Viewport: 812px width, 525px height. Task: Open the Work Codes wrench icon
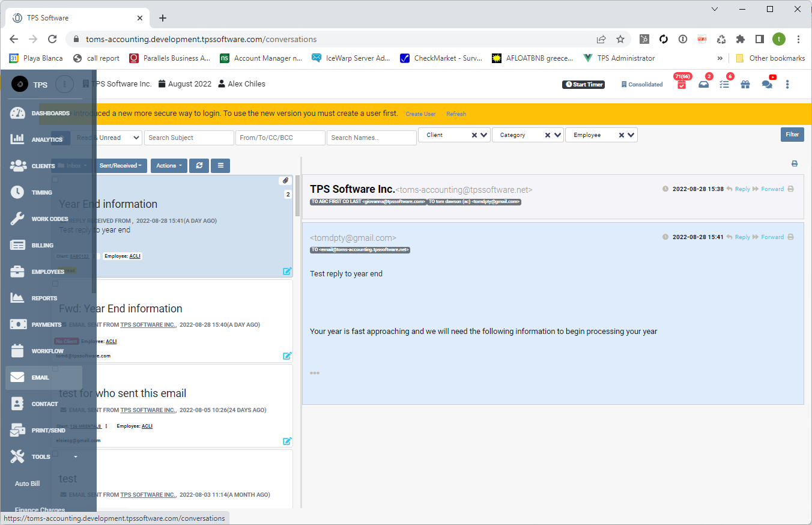click(17, 219)
